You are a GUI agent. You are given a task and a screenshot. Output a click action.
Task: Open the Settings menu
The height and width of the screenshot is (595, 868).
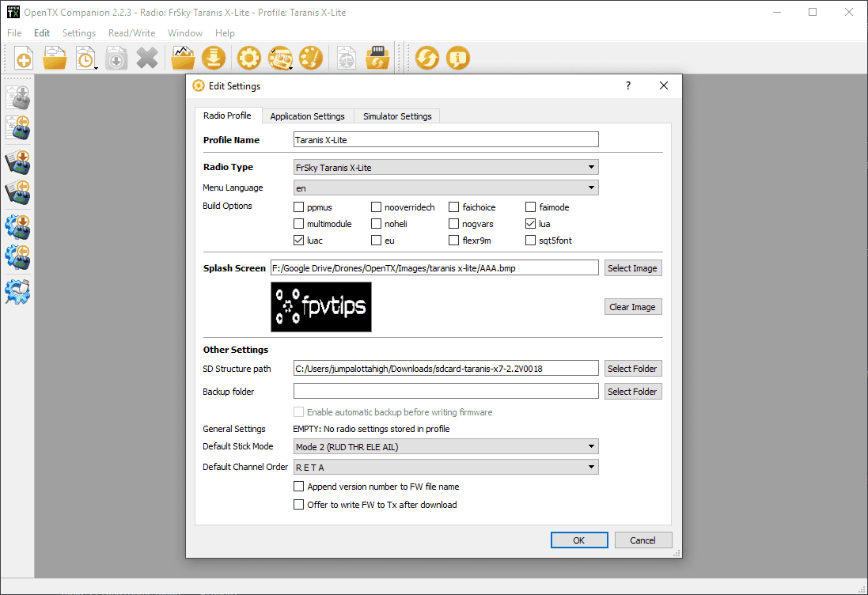coord(79,33)
